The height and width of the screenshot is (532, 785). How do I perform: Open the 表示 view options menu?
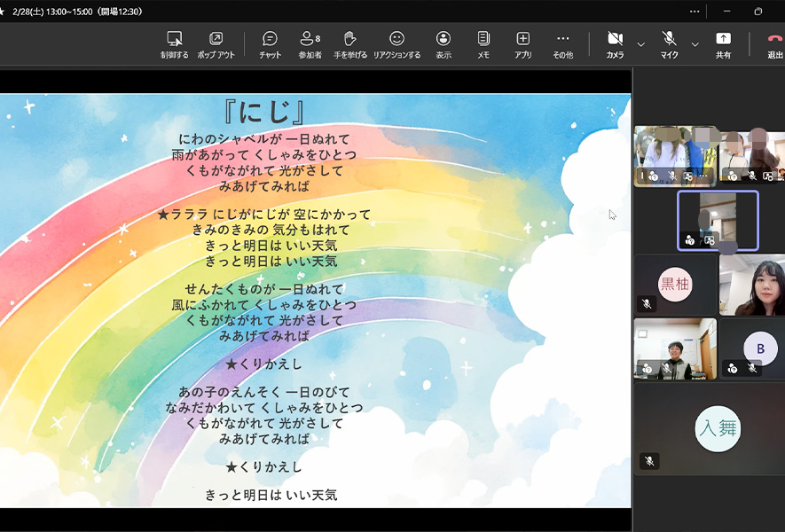tap(443, 43)
